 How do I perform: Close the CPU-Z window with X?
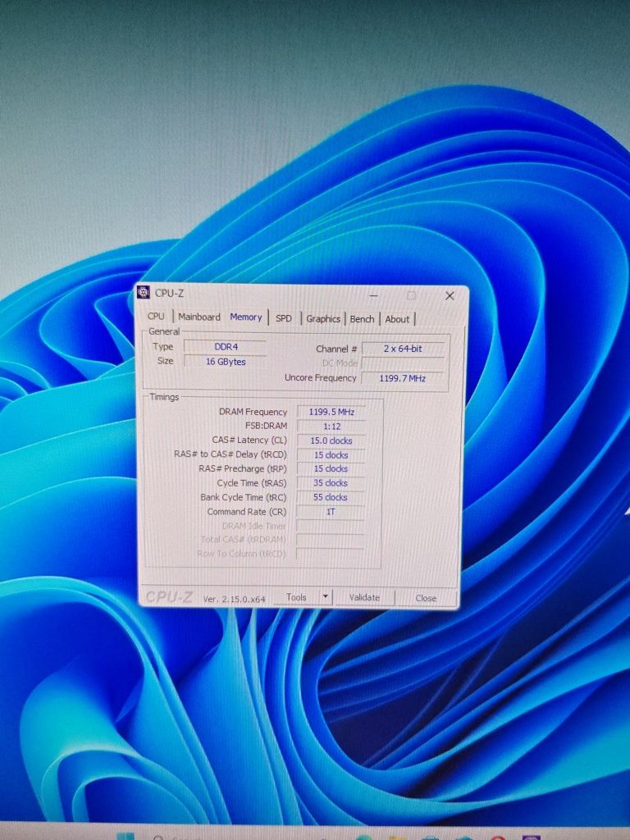pyautogui.click(x=450, y=295)
